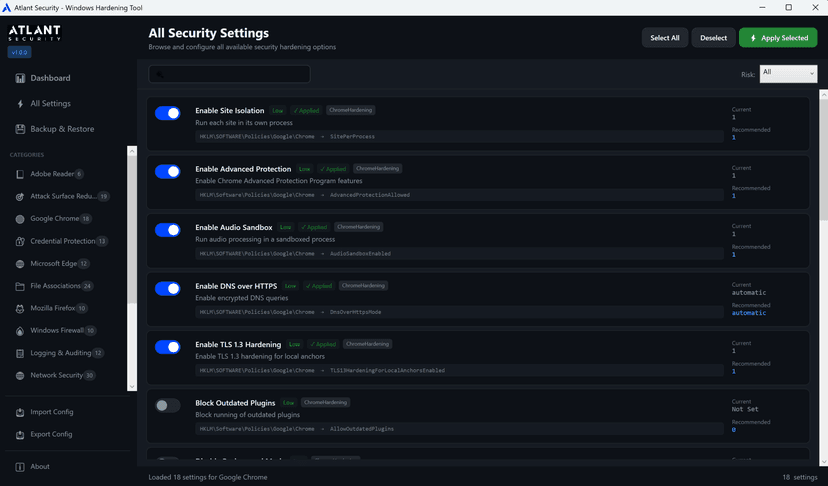Select the Adobe Reader category icon

click(x=20, y=174)
